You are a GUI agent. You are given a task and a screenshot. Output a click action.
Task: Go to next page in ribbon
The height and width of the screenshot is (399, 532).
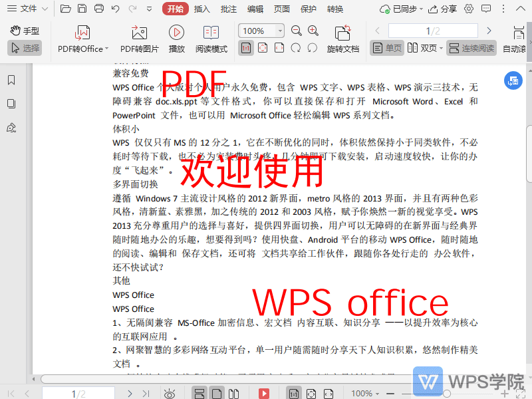point(489,31)
